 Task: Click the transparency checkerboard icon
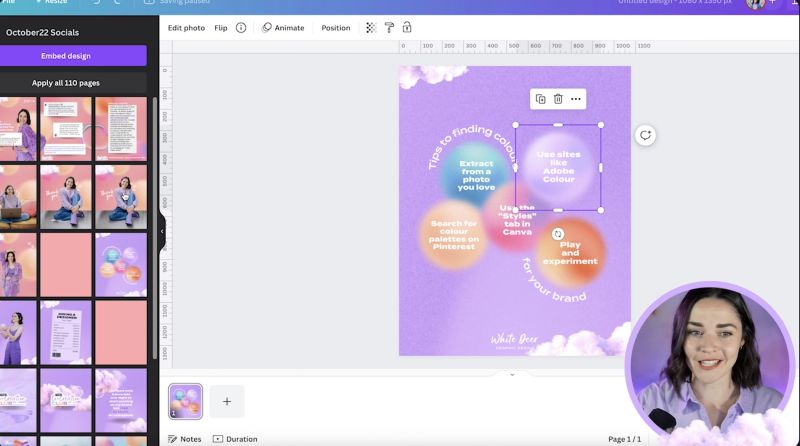(x=371, y=28)
